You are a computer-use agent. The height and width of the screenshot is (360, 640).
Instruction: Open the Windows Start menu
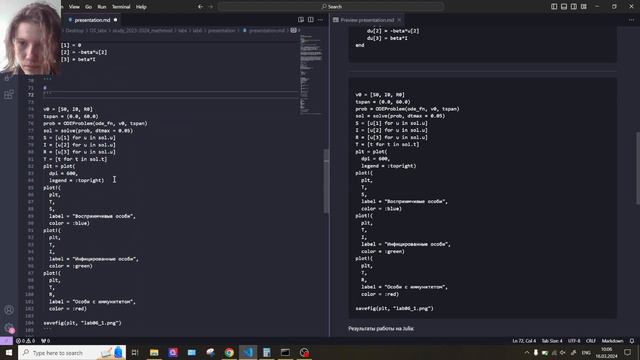(x=9, y=352)
